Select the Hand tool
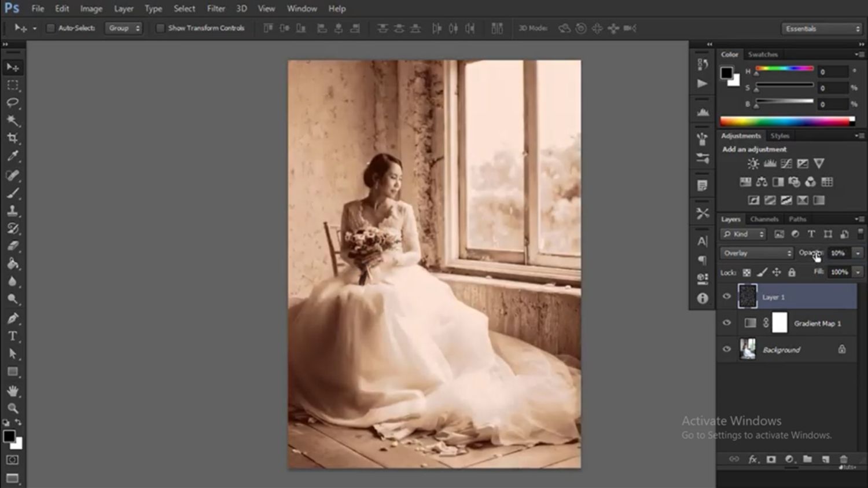Screen dimensions: 868x488 (13, 391)
